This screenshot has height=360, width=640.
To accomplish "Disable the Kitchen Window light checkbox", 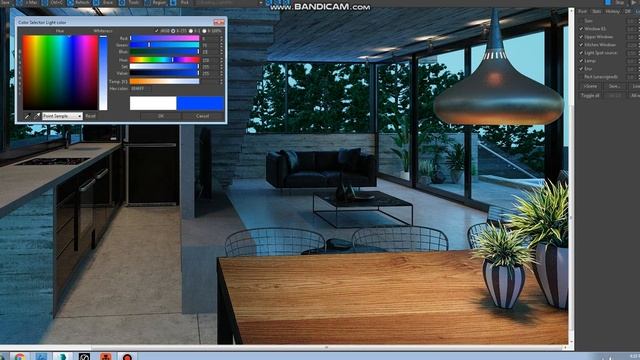I will point(581,45).
